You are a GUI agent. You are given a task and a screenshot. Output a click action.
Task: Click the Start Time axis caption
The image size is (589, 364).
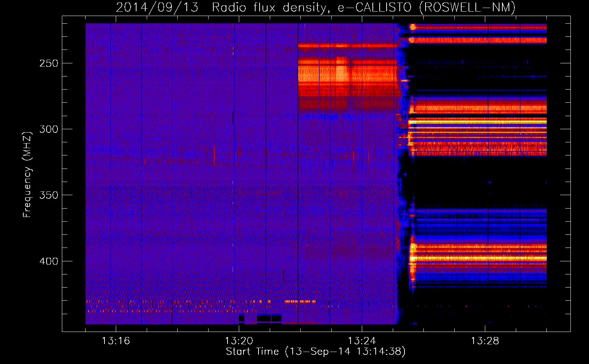316,352
